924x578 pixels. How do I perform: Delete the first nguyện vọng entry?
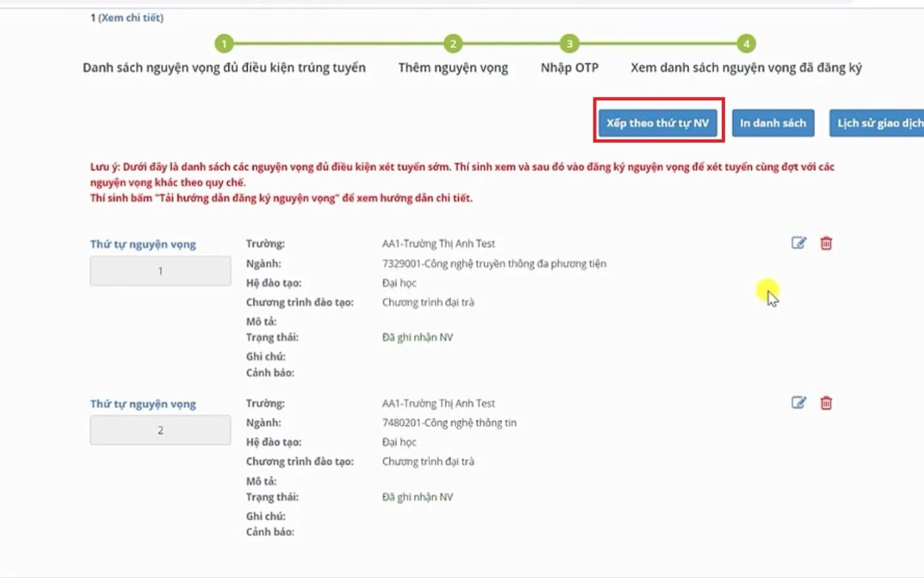point(826,243)
